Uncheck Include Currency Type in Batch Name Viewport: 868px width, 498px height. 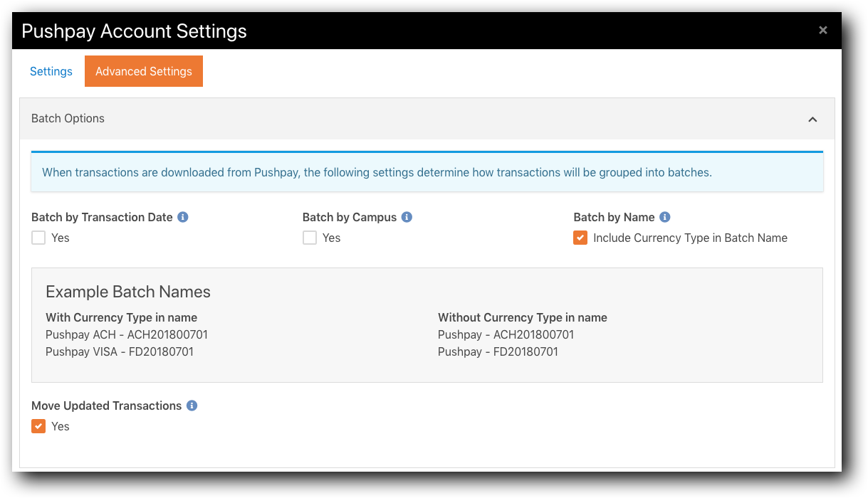tap(580, 238)
